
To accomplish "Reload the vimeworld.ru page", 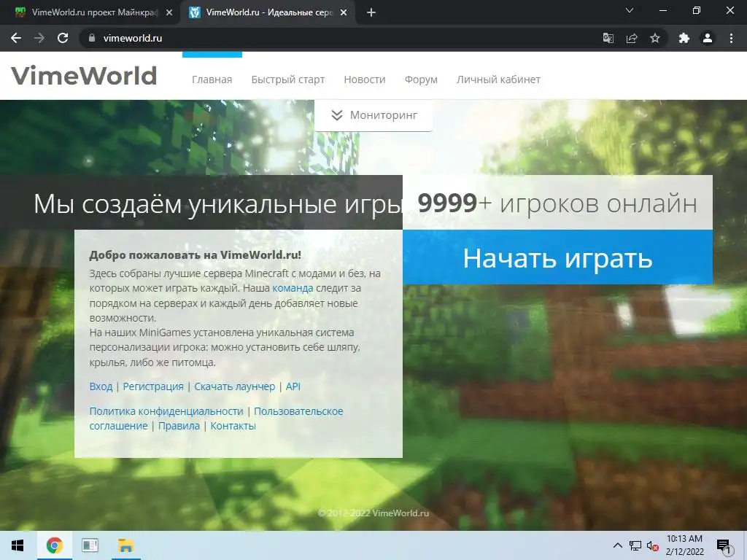I will [63, 38].
